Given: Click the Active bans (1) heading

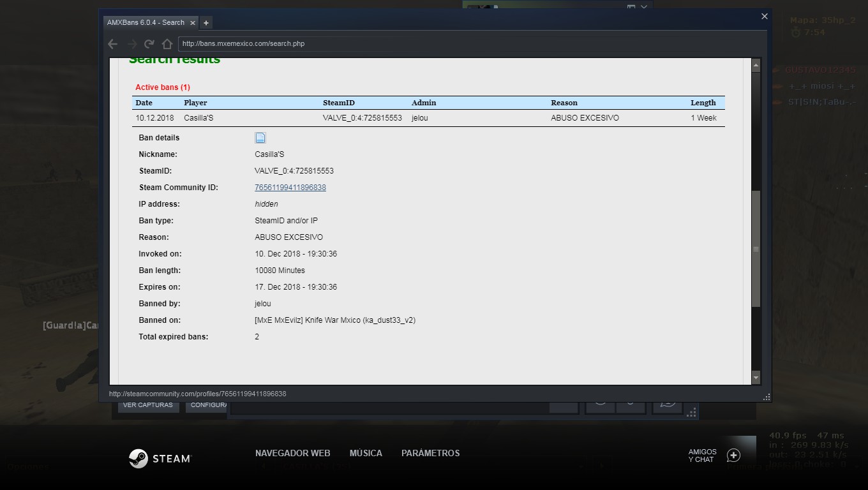Looking at the screenshot, I should (x=163, y=87).
